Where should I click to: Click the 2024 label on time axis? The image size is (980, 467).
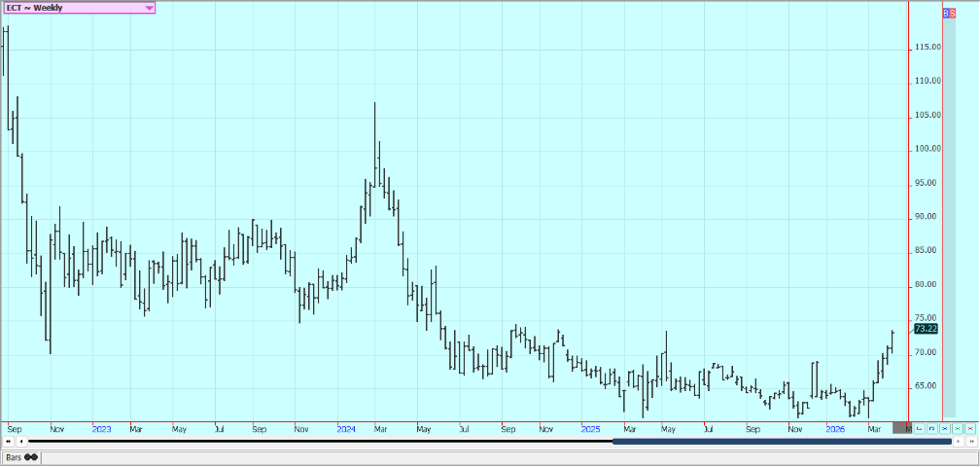346,428
